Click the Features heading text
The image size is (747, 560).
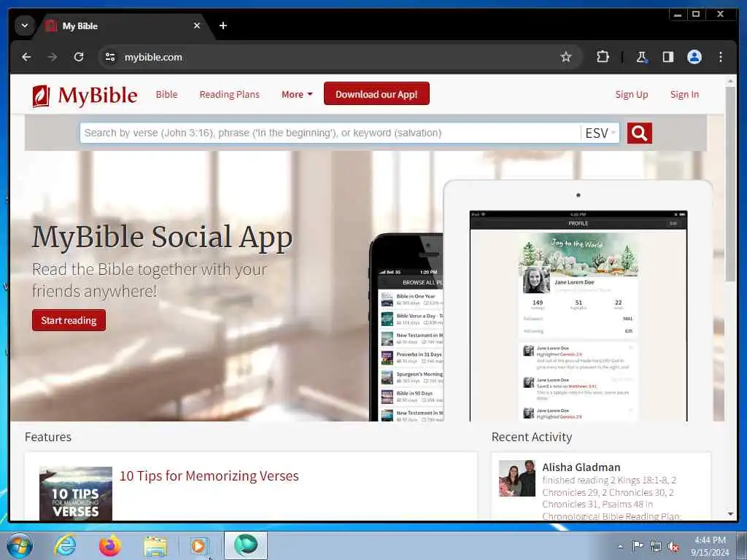pyautogui.click(x=48, y=437)
